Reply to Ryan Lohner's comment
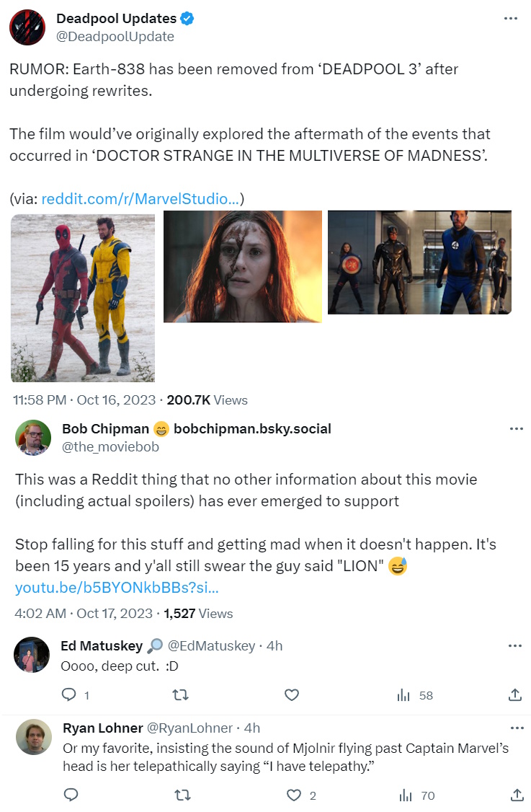Viewport: 531px width, 812px height. coord(71,795)
